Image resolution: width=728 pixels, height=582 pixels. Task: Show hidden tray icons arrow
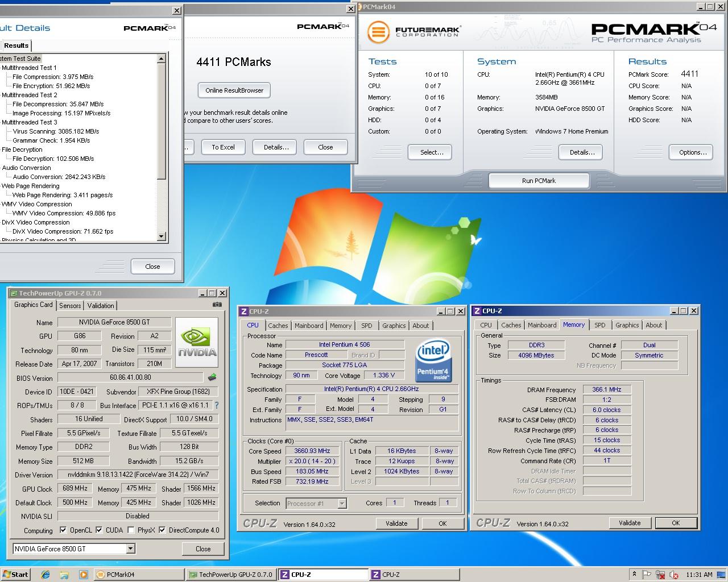coord(634,574)
